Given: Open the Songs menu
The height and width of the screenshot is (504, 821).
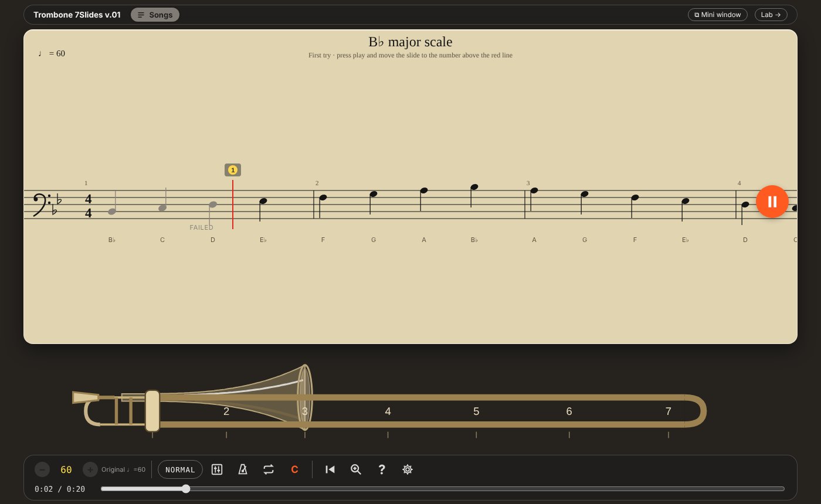Looking at the screenshot, I should pos(155,15).
